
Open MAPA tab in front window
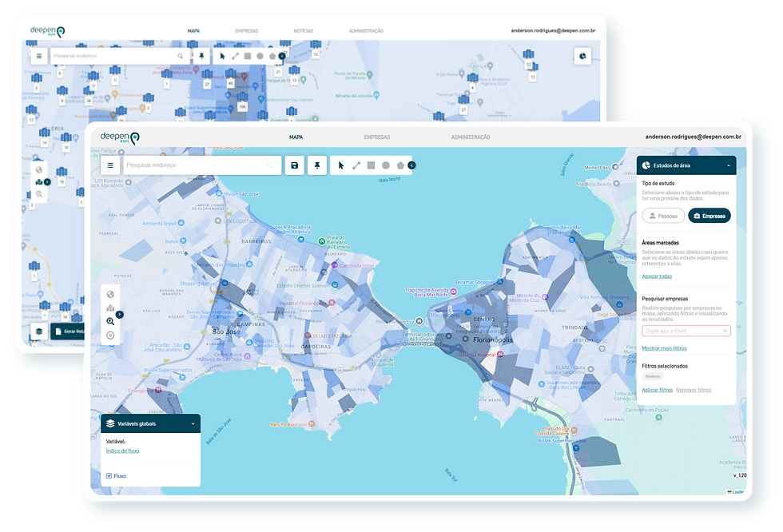(296, 137)
